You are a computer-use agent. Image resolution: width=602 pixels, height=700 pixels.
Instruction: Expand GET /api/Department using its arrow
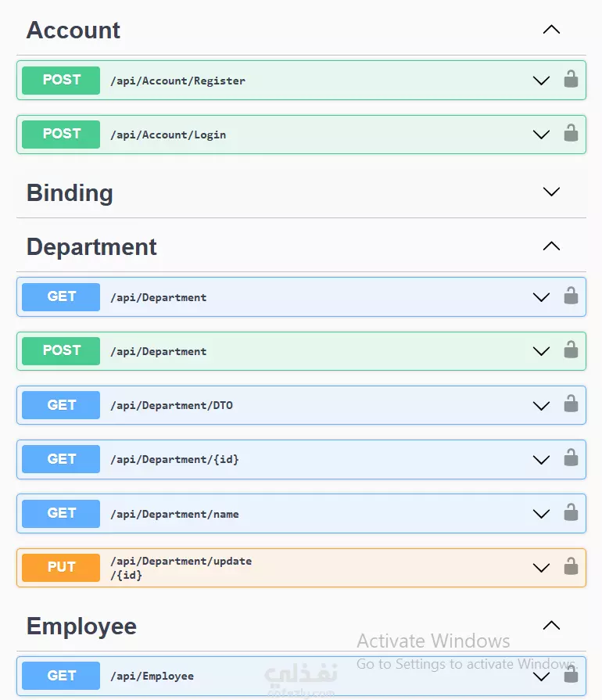(541, 297)
